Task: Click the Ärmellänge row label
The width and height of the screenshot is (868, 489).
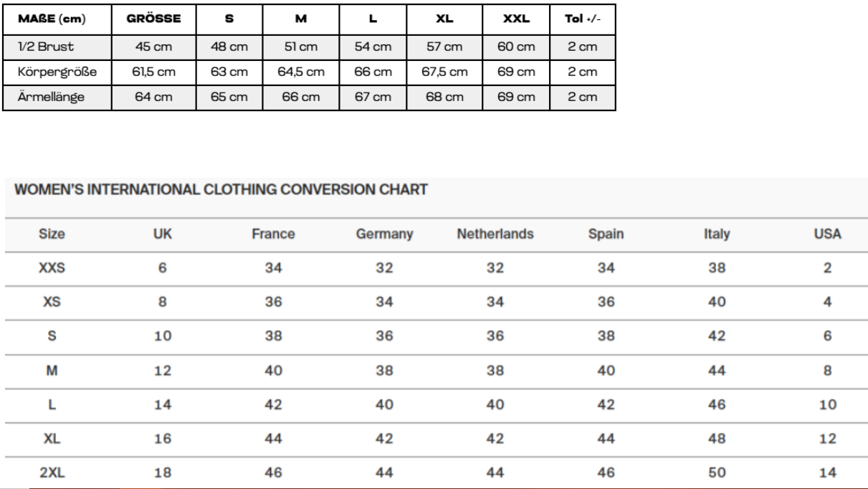Action: coord(33,97)
